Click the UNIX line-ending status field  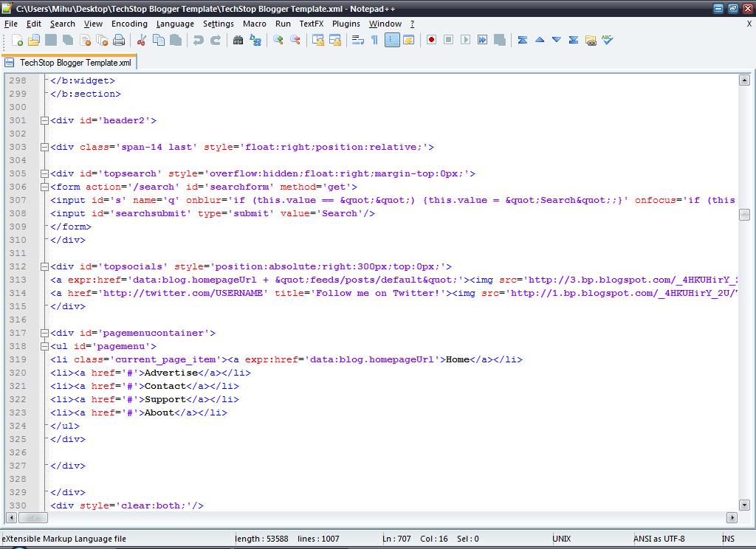[561, 539]
